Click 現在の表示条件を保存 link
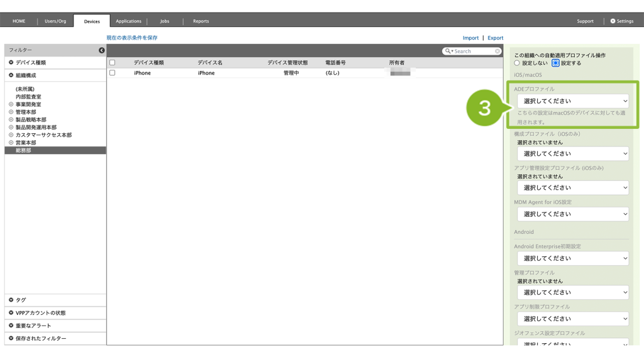Viewport: 644px width, 362px height. pyautogui.click(x=132, y=38)
